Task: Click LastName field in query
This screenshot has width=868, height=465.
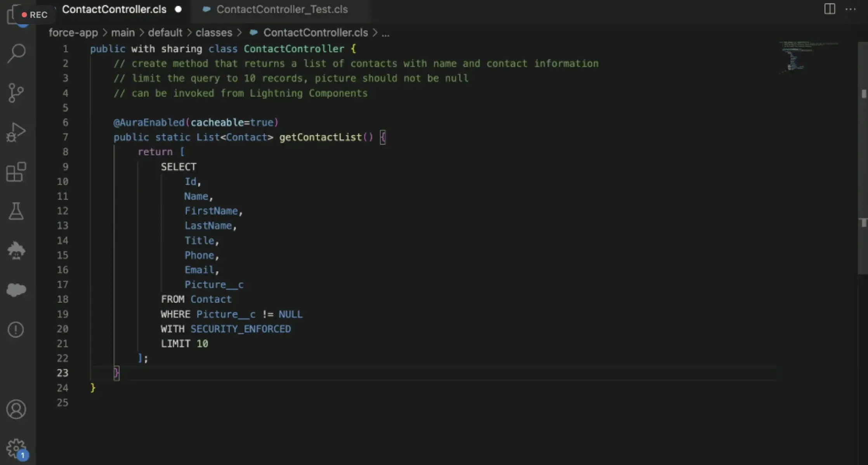Action: (x=208, y=226)
